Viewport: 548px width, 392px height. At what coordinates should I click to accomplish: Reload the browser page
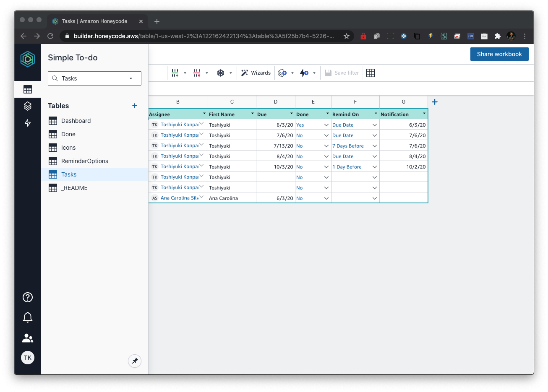(50, 36)
